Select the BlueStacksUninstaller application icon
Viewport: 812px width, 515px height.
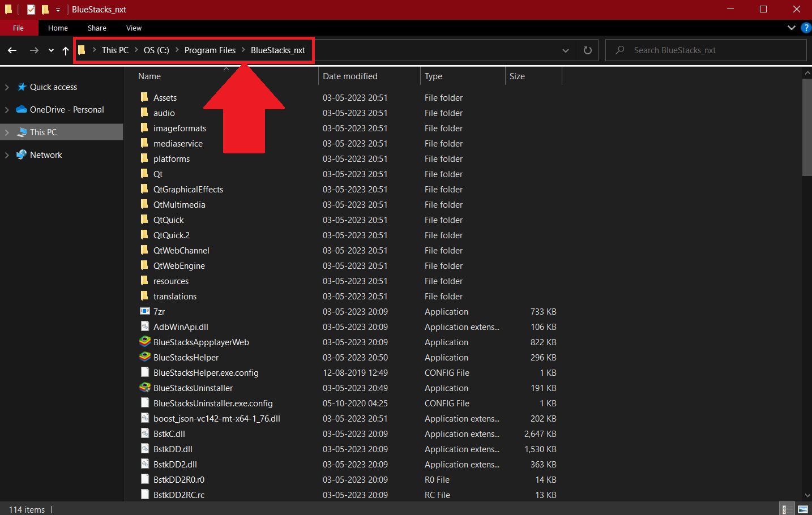[x=145, y=388]
